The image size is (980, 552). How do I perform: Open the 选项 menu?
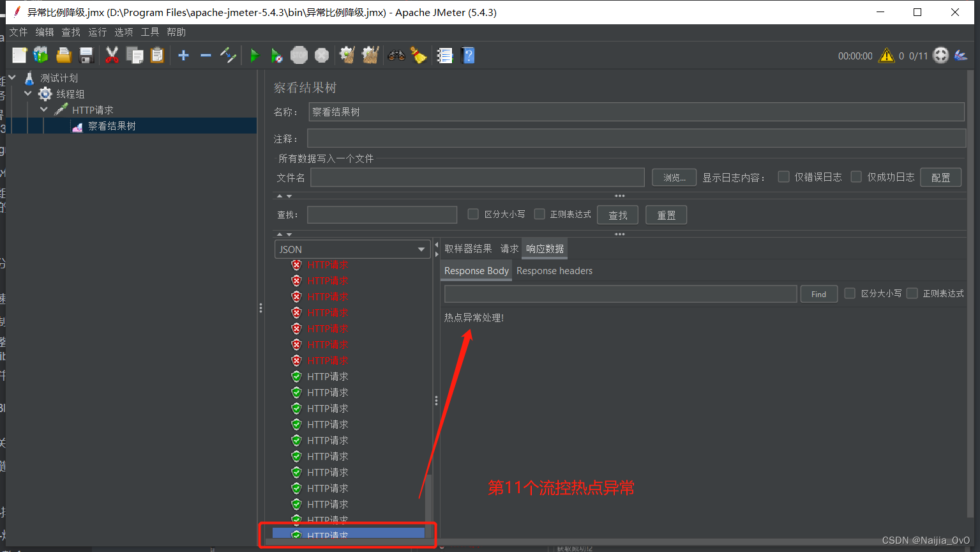pos(124,32)
